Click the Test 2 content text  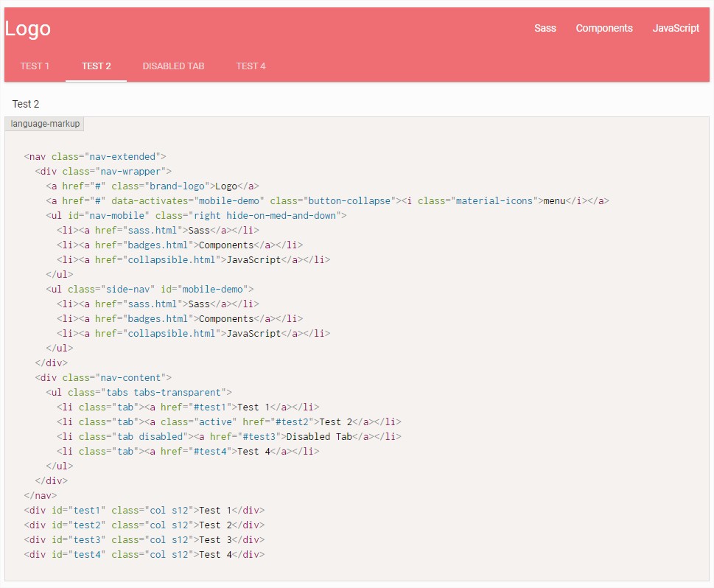pyautogui.click(x=26, y=104)
